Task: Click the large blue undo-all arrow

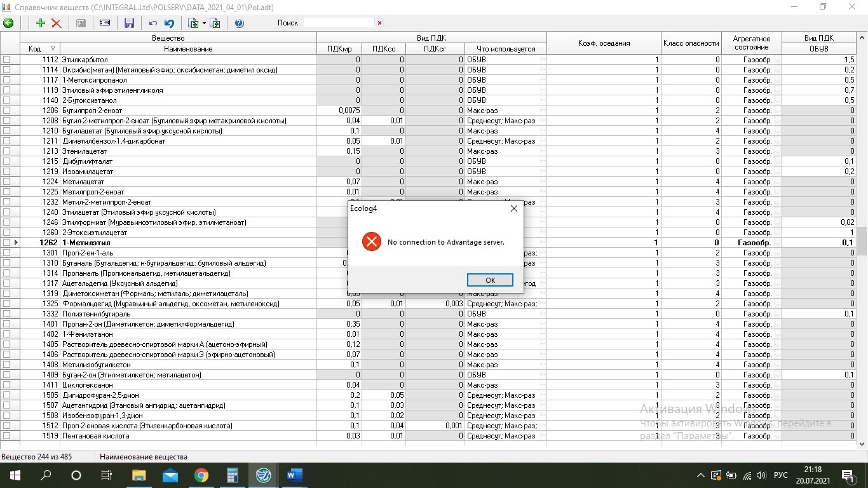Action: [169, 23]
